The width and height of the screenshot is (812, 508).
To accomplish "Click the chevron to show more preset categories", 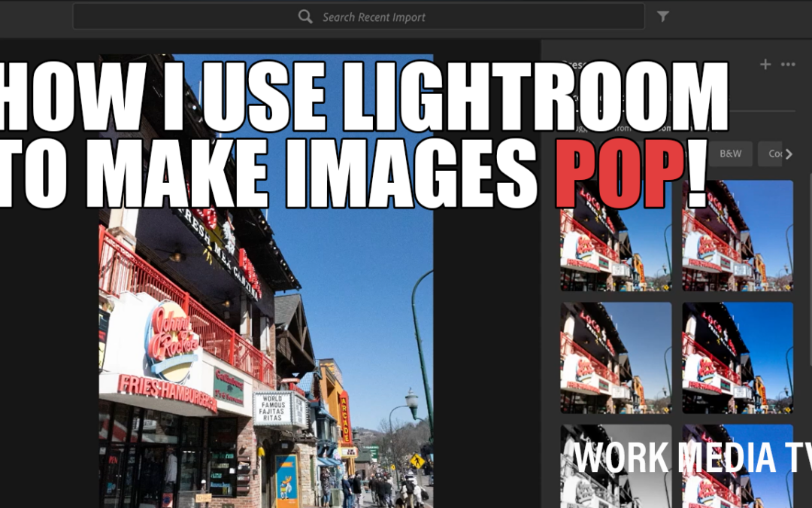I will 789,154.
